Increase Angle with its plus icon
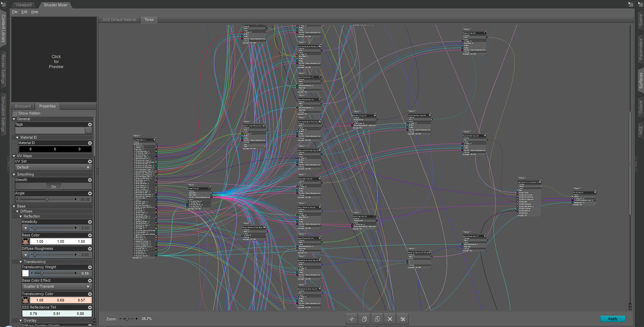Screen dimensions: 644x327 click(76, 199)
